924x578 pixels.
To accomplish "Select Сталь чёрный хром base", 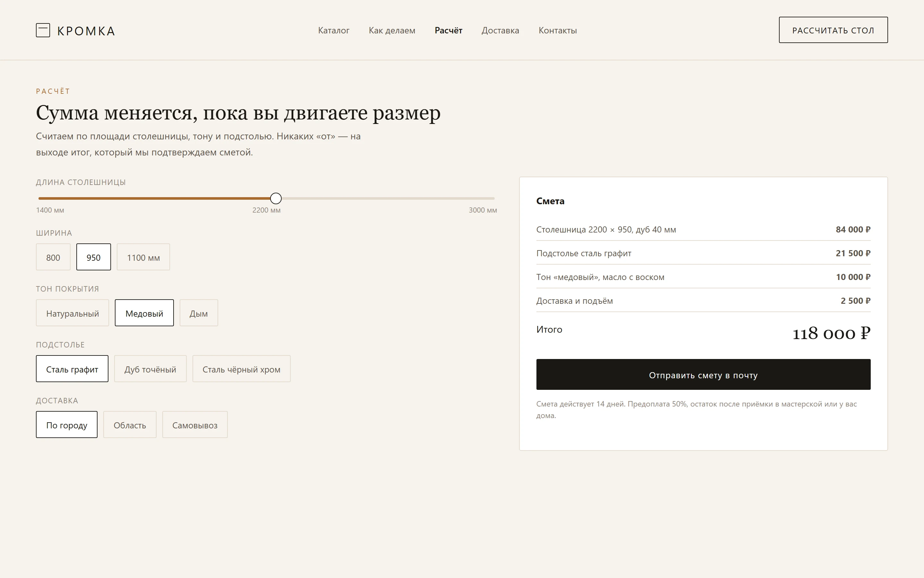I will [241, 369].
